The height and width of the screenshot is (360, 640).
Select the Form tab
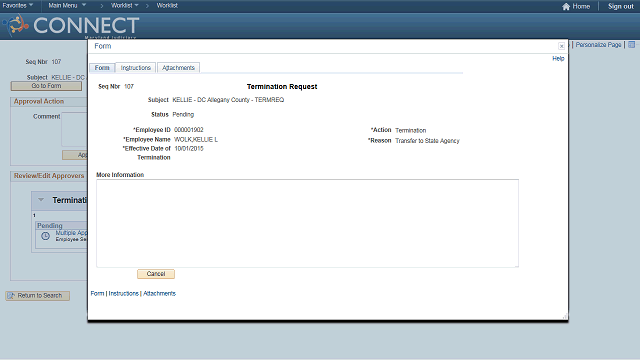102,68
